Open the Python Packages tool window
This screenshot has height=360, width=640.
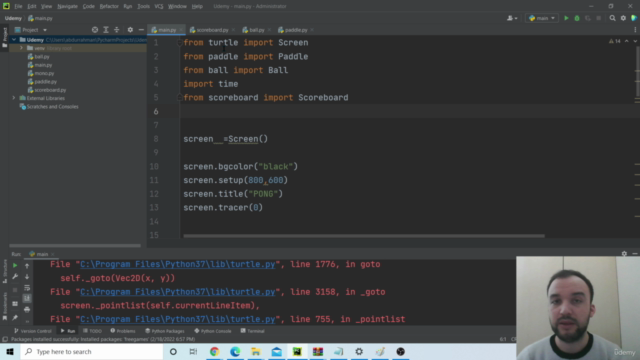(165, 331)
